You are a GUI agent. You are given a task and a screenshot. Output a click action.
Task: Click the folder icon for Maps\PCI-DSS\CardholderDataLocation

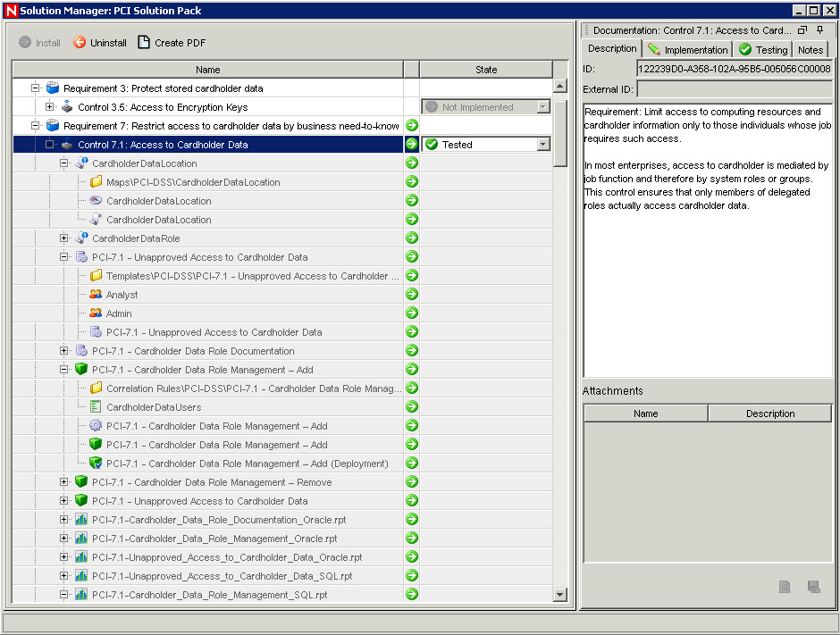(96, 182)
